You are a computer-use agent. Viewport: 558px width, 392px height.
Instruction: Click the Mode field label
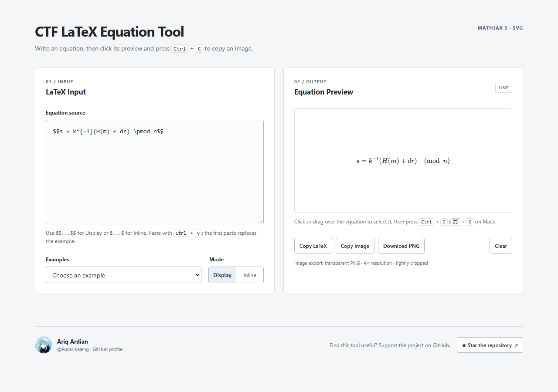tap(216, 260)
